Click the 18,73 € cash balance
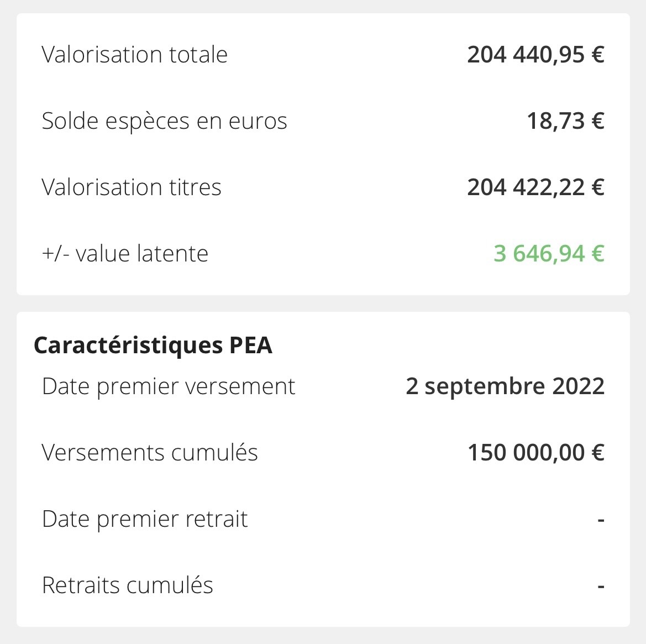Image resolution: width=646 pixels, height=644 pixels. tap(565, 121)
